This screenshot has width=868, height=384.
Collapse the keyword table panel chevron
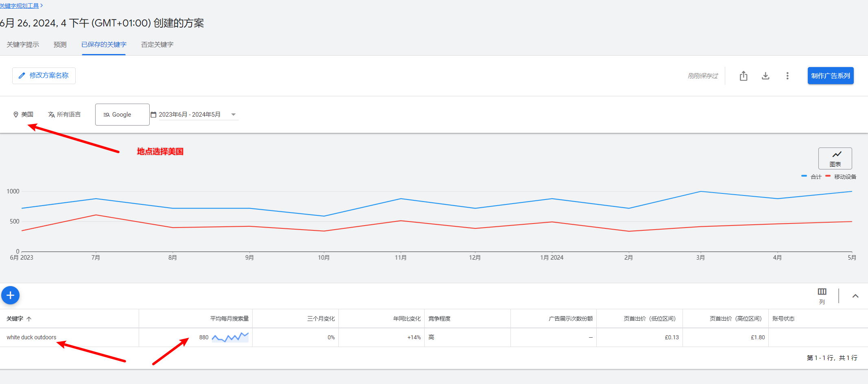point(855,296)
